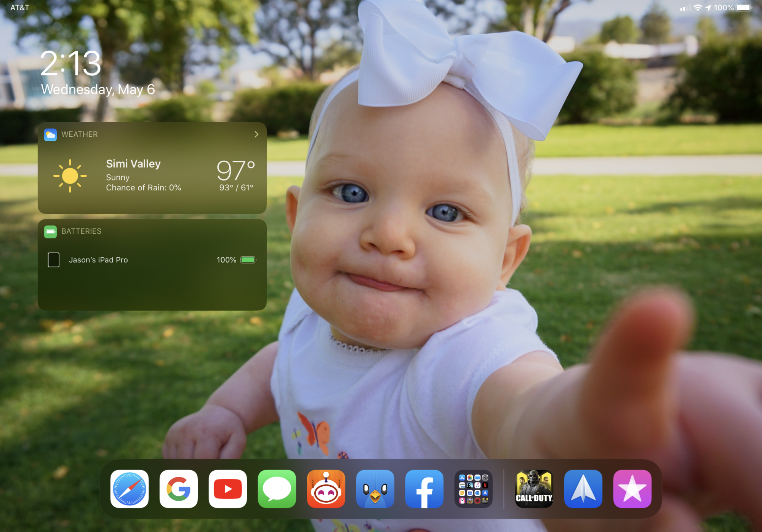The image size is (762, 532).
Task: Tap the WEATHER widget header title
Action: [80, 134]
